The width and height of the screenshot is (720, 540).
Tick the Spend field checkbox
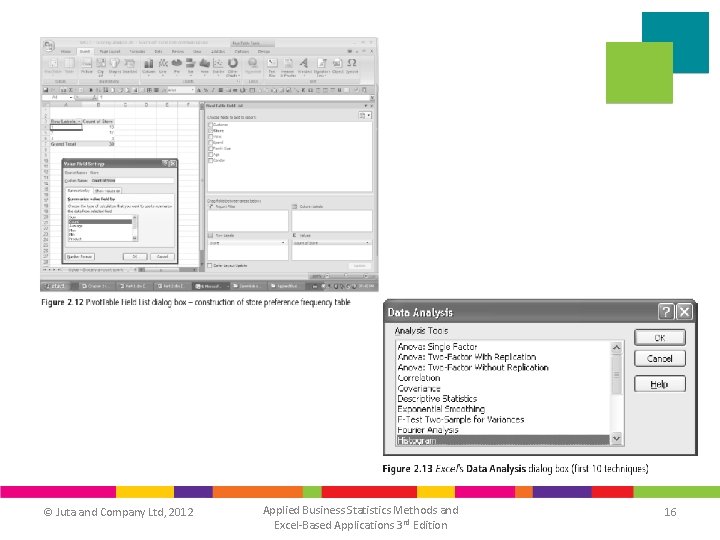coord(211,142)
